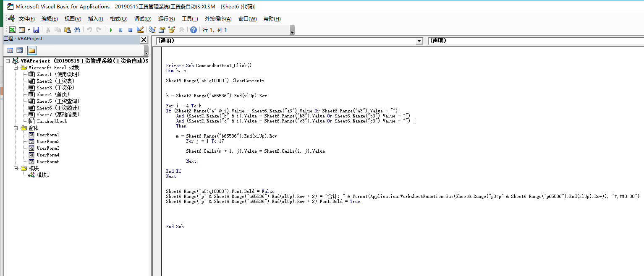Collapse the 模块 folder
The height and width of the screenshot is (276, 644).
(x=16, y=168)
